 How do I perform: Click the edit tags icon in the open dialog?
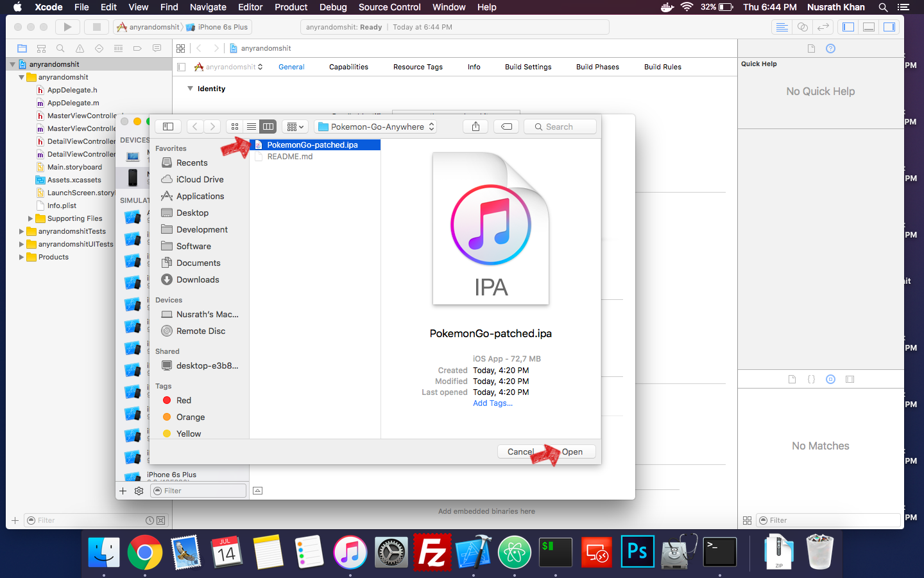pos(506,127)
